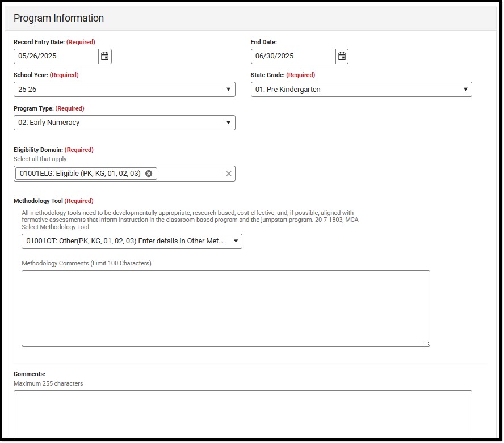The height and width of the screenshot is (443, 504).
Task: Click the 'Maximum 255 characters' text
Action: pyautogui.click(x=48, y=383)
